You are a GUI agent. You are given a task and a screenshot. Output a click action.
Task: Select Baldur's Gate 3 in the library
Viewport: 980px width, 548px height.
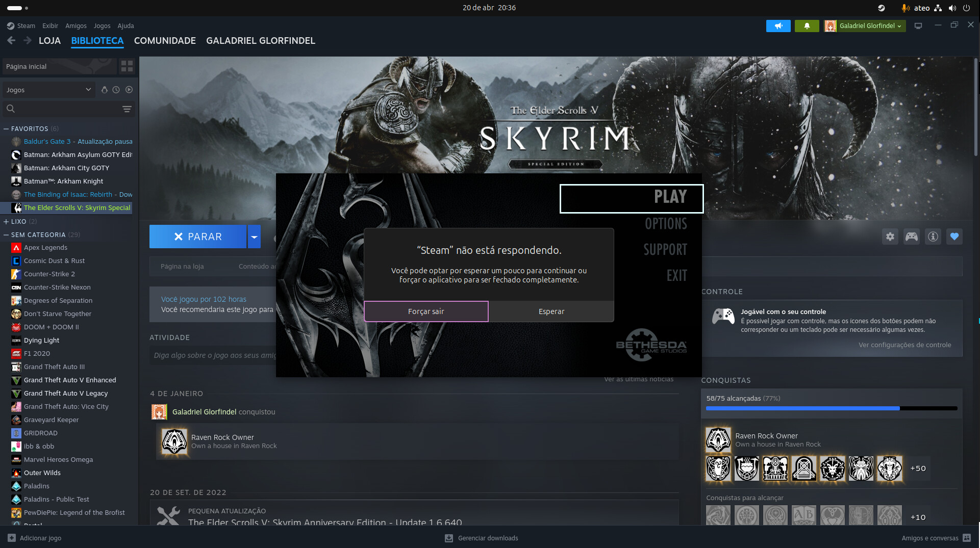click(x=71, y=142)
